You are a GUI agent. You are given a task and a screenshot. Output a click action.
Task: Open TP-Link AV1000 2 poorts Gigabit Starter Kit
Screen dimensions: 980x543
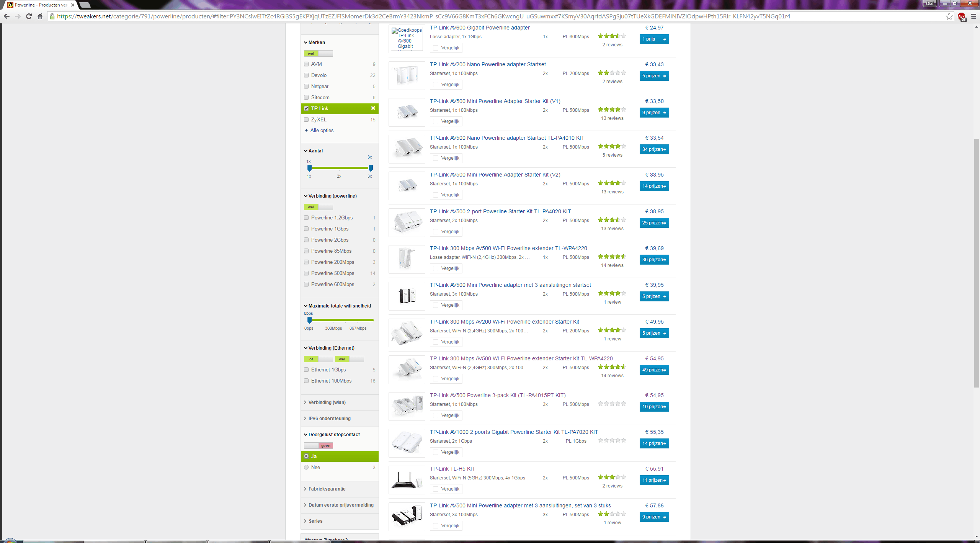(x=514, y=432)
